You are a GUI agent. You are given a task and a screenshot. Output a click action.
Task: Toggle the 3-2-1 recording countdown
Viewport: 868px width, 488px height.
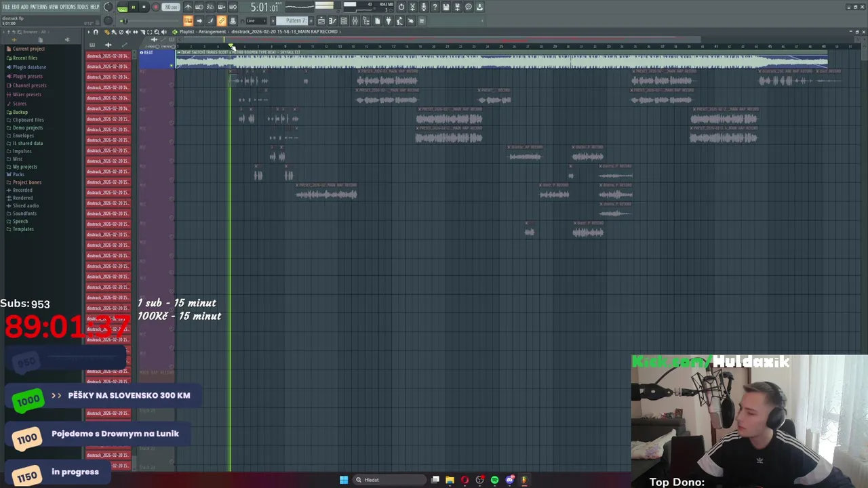210,7
